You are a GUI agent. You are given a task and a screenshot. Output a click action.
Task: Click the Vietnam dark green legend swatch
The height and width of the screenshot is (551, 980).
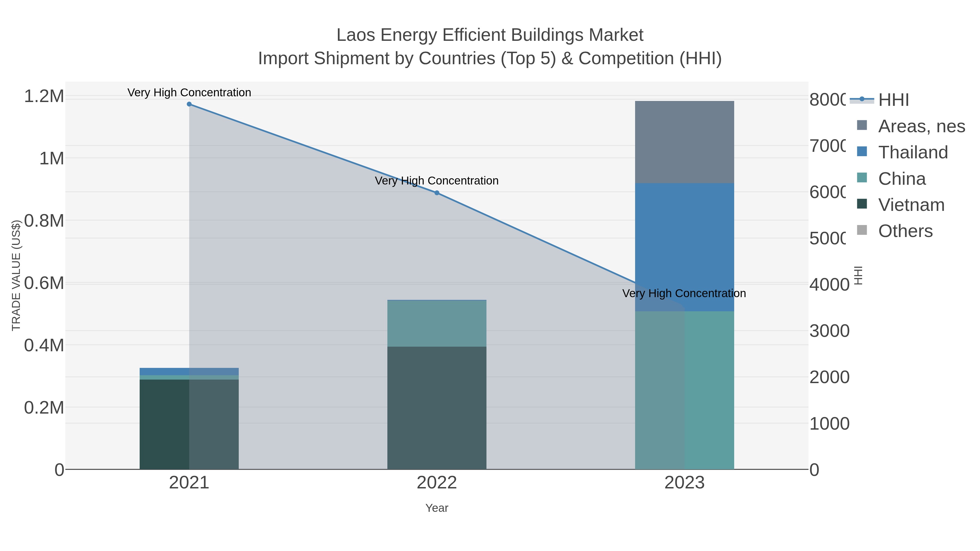[x=862, y=204]
